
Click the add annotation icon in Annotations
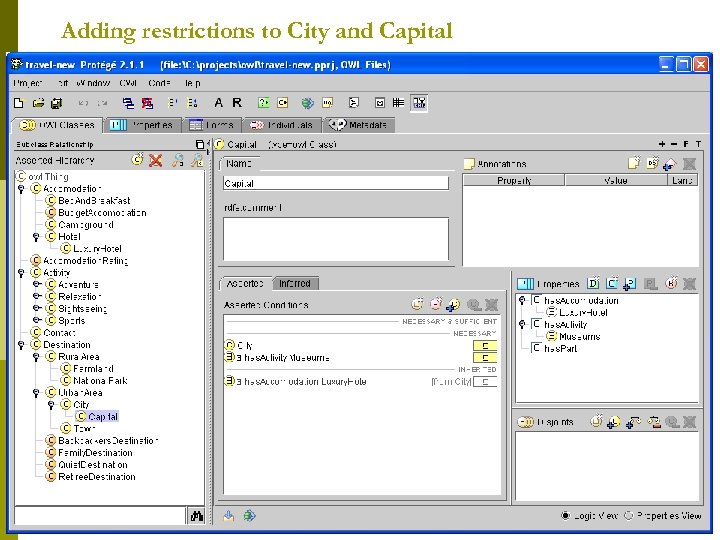634,163
